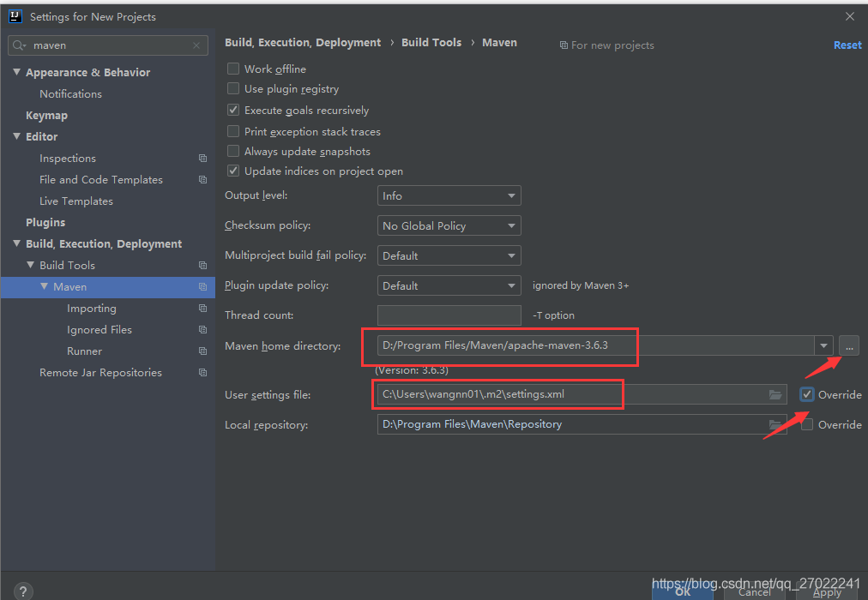
Task: Click project-level icon beside Importing
Action: coord(202,308)
